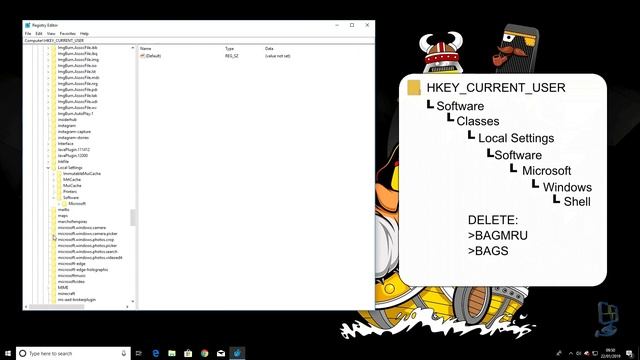This screenshot has height=360, width=640.
Task: Open Task View from taskbar
Action: pos(139,353)
